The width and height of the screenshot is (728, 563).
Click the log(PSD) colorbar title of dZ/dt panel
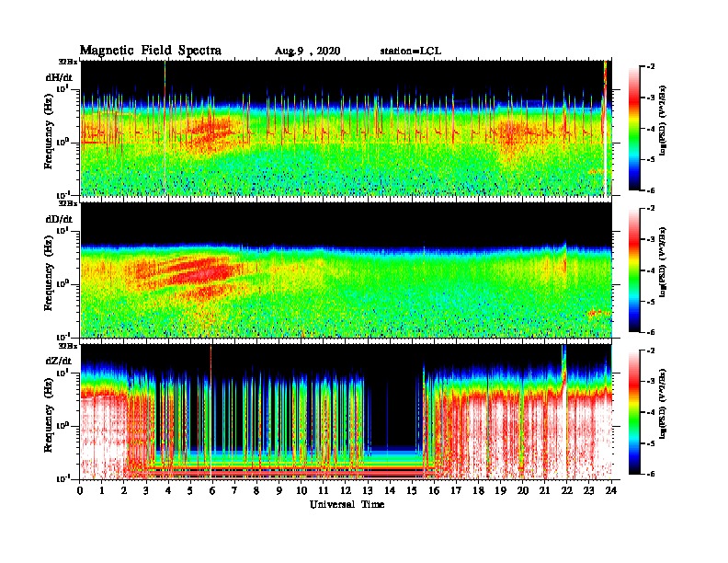click(x=662, y=404)
